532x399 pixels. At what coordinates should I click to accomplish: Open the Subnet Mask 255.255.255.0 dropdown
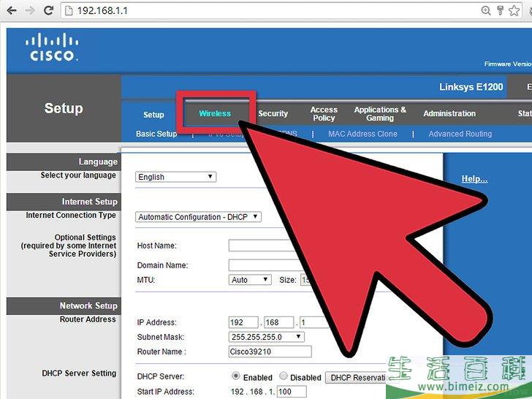[266, 337]
